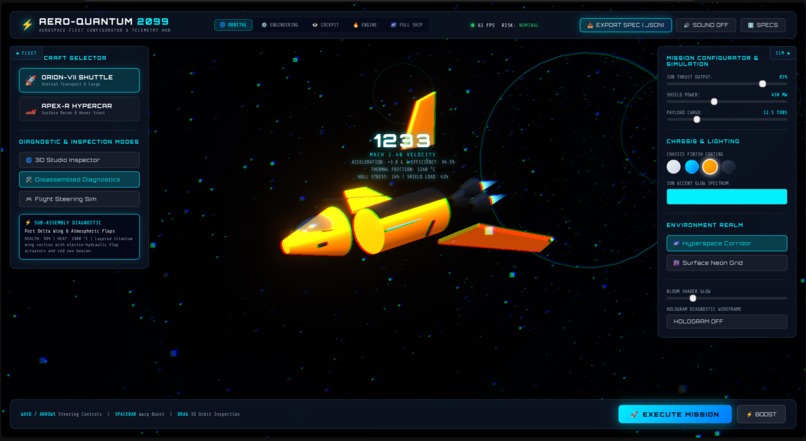Click the Bloom Shader Glow slider handle
The image size is (806, 441).
693,298
